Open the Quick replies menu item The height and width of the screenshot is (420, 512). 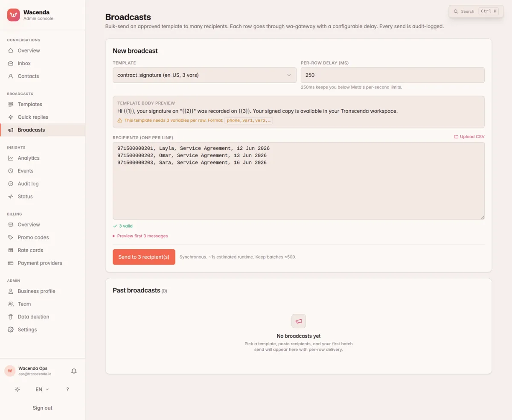pos(43,117)
